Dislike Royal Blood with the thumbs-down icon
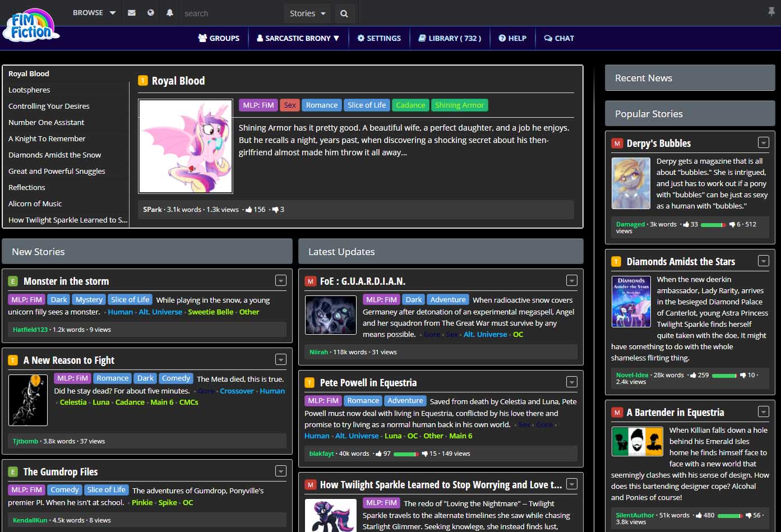This screenshot has height=532, width=781. point(275,209)
